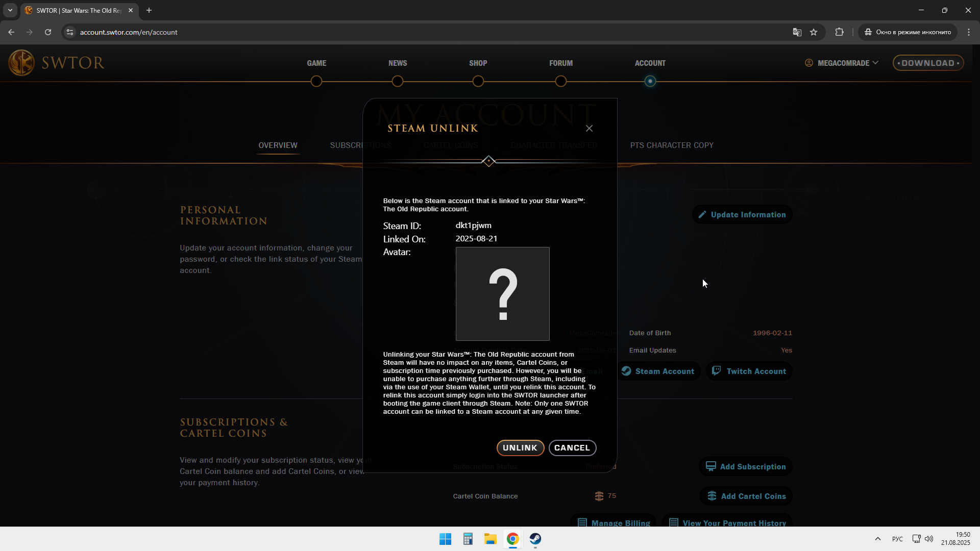This screenshot has width=980, height=551.
Task: Open the browser extensions icon
Action: (x=839, y=32)
